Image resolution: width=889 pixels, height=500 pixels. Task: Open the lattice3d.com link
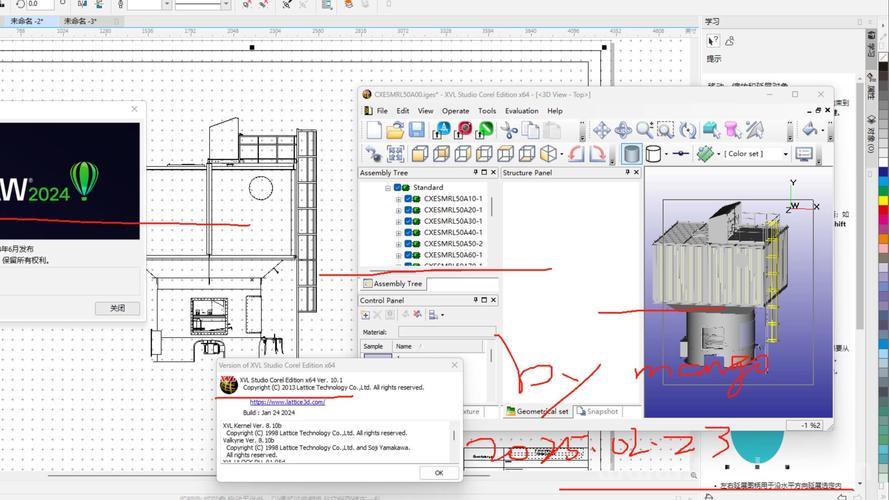tap(287, 402)
